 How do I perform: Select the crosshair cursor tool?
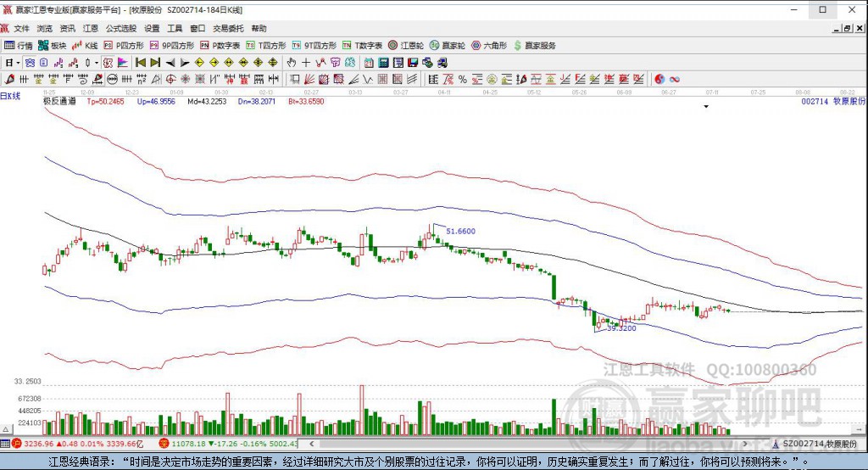click(x=305, y=63)
